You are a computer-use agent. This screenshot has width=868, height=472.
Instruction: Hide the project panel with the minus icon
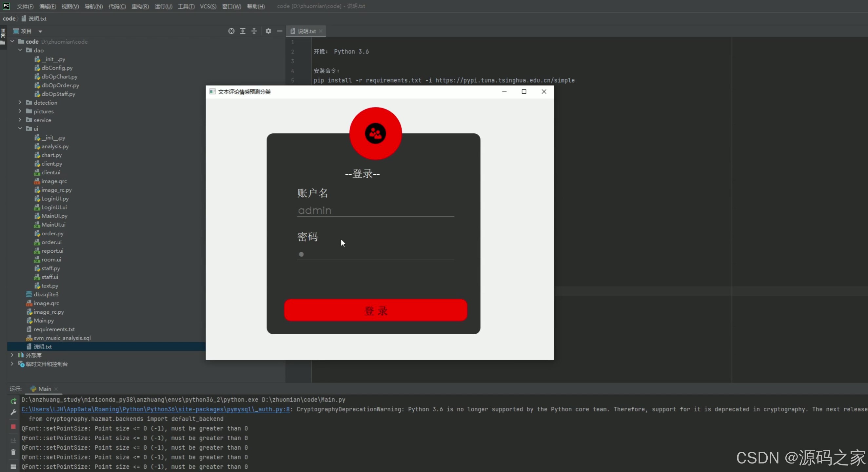pyautogui.click(x=280, y=31)
